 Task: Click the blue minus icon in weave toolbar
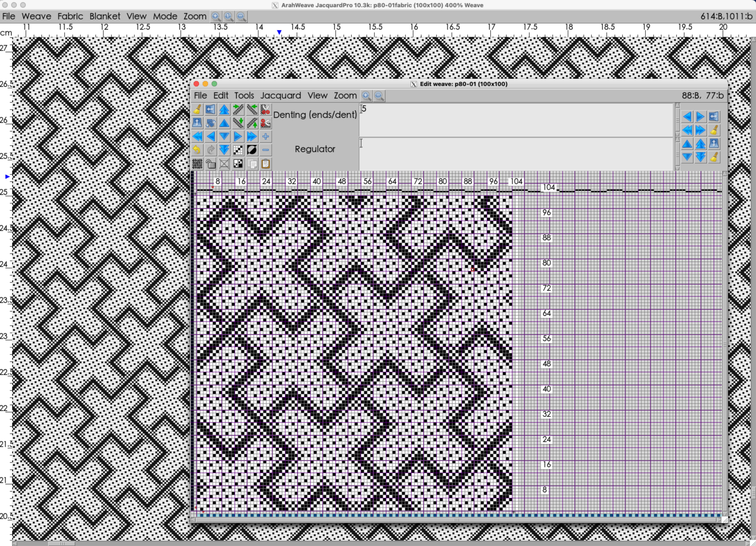[266, 150]
